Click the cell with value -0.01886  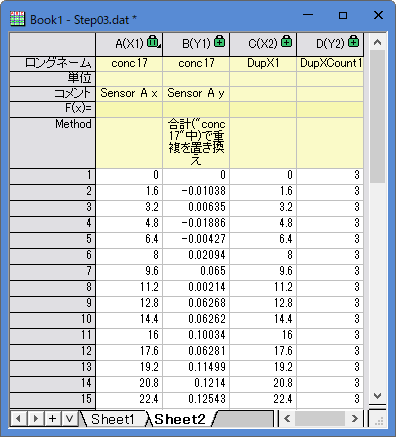click(196, 223)
